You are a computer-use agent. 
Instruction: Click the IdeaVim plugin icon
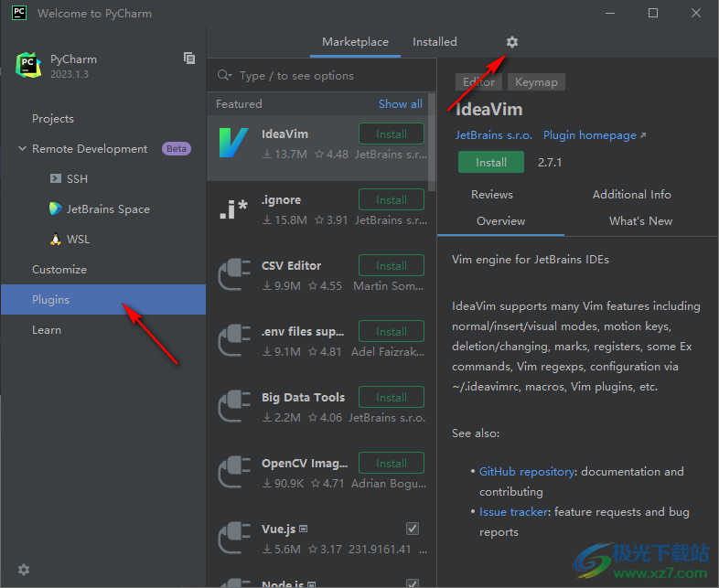pos(234,143)
